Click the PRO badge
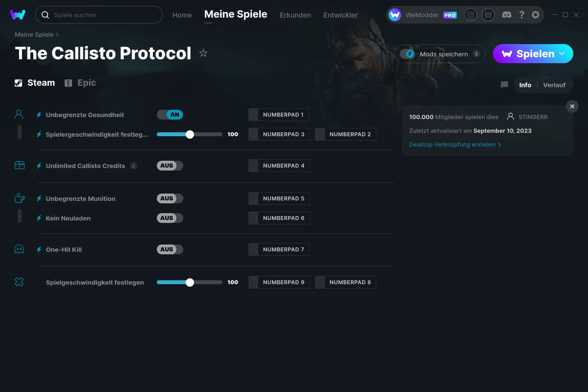 click(450, 15)
